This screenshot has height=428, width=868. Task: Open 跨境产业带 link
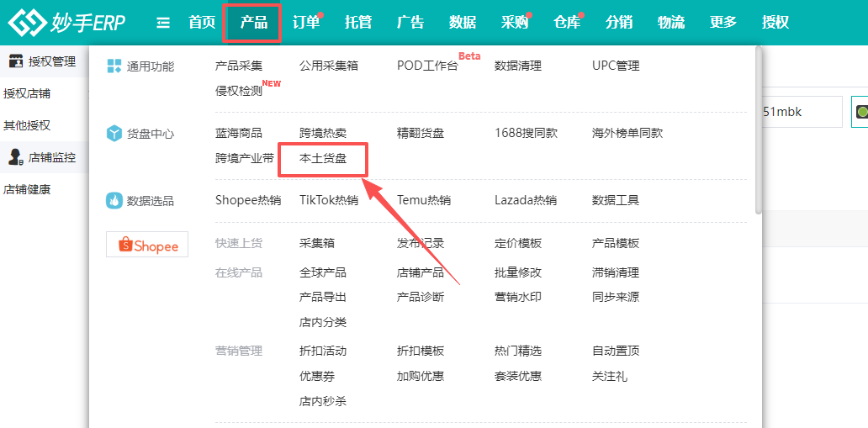point(245,159)
